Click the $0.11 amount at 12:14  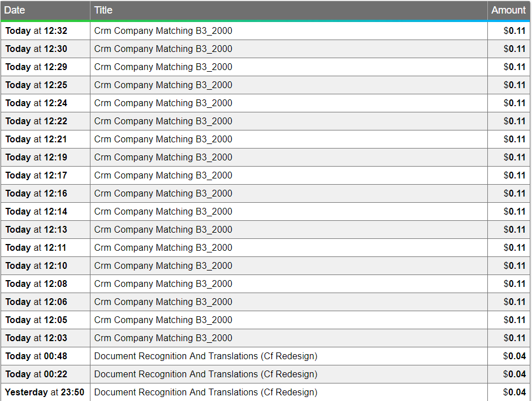coord(514,212)
